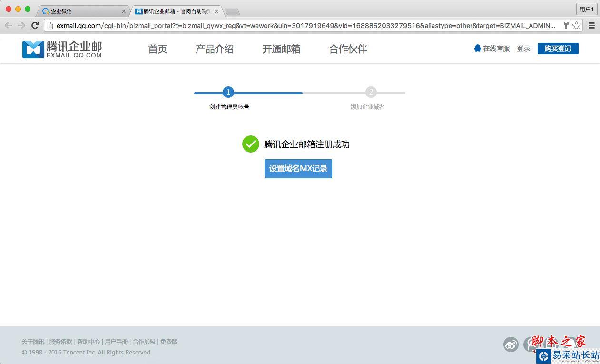The width and height of the screenshot is (600, 364).
Task: Open a new tab with the new tab button
Action: click(232, 11)
